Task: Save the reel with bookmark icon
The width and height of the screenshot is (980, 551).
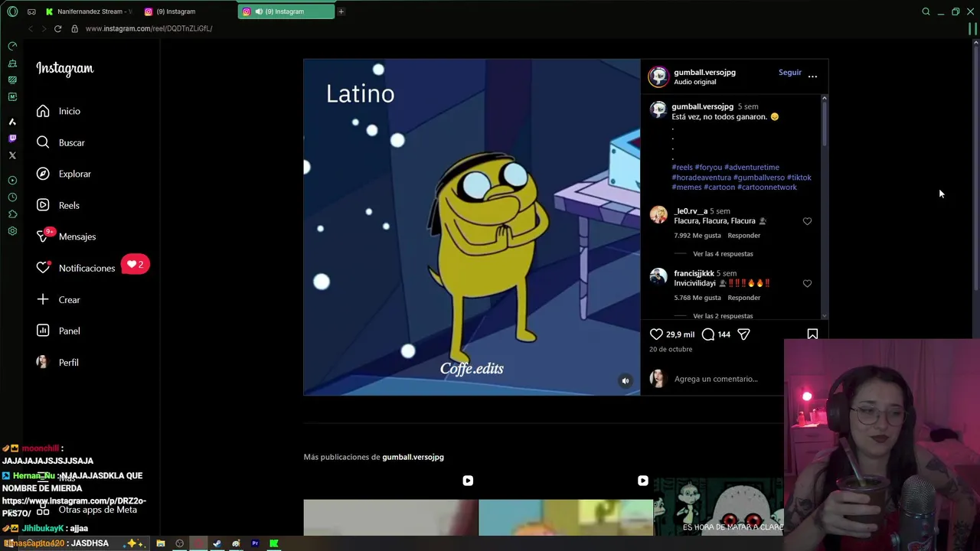Action: [812, 334]
